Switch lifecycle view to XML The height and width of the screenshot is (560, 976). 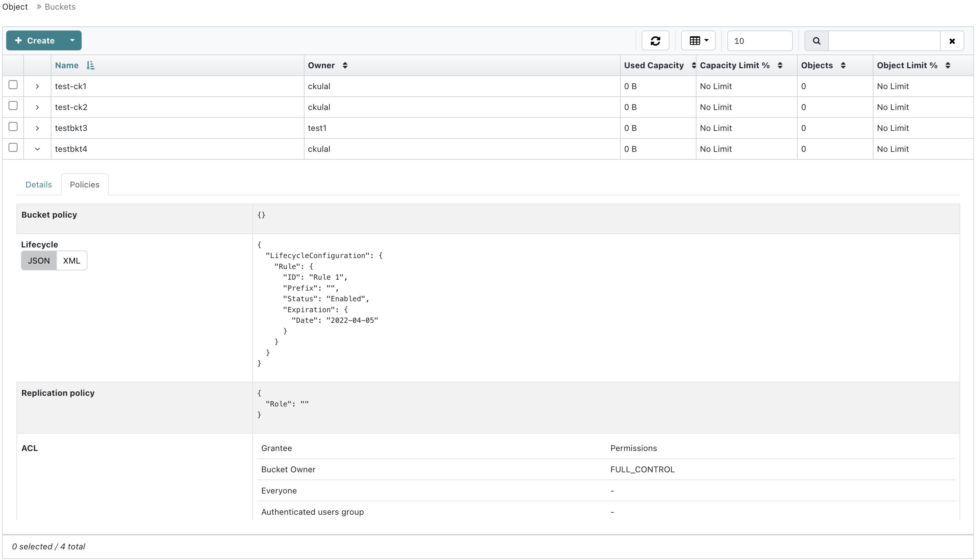[x=72, y=261]
